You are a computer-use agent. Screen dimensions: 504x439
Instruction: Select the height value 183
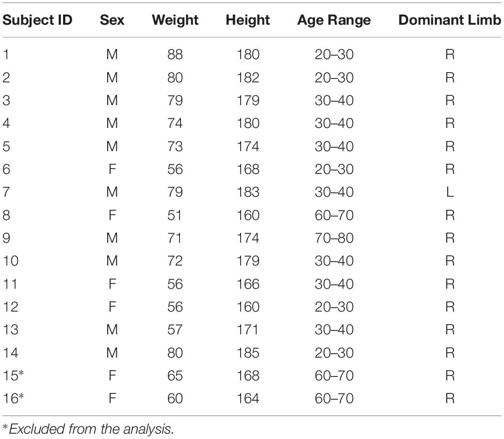pos(248,192)
